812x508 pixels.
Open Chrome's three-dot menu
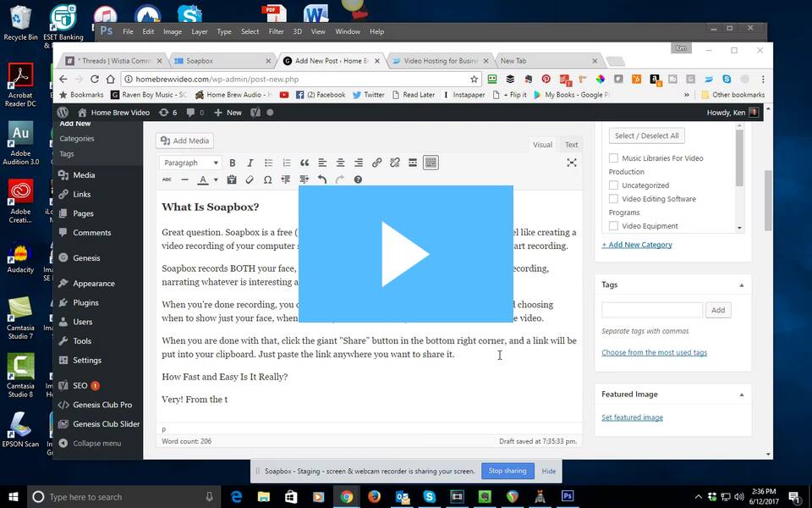763,80
